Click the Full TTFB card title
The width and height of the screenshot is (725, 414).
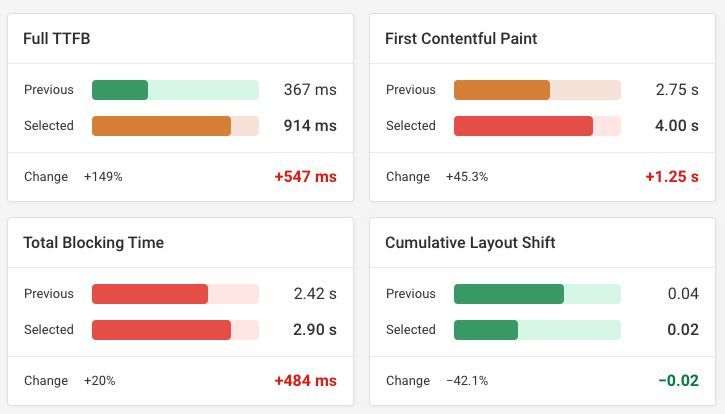pyautogui.click(x=57, y=39)
